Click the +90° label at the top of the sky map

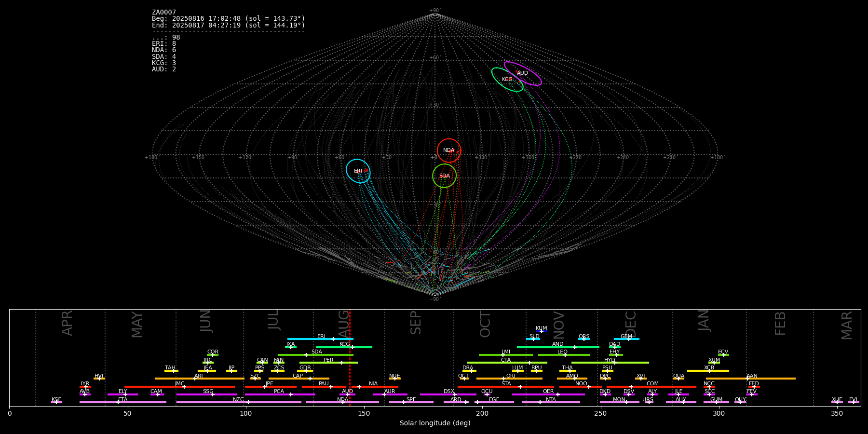435,11
